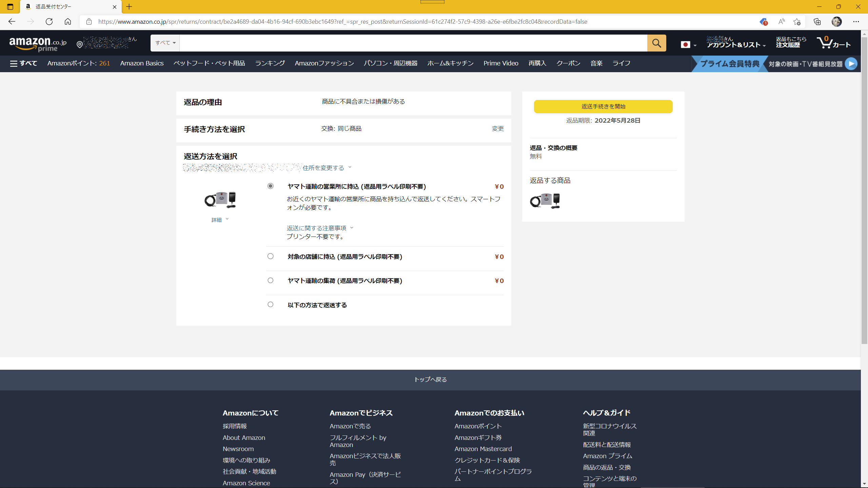Open 採用情報 footer link
868x488 pixels.
tap(235, 426)
